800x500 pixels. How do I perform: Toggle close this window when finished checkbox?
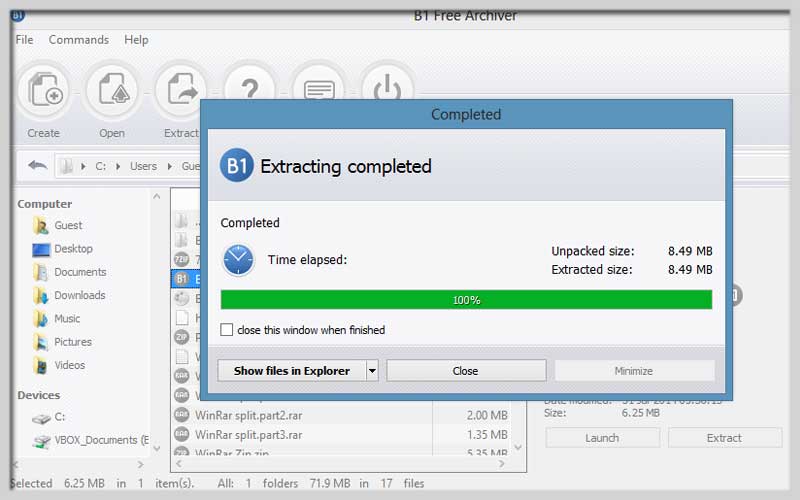point(227,330)
